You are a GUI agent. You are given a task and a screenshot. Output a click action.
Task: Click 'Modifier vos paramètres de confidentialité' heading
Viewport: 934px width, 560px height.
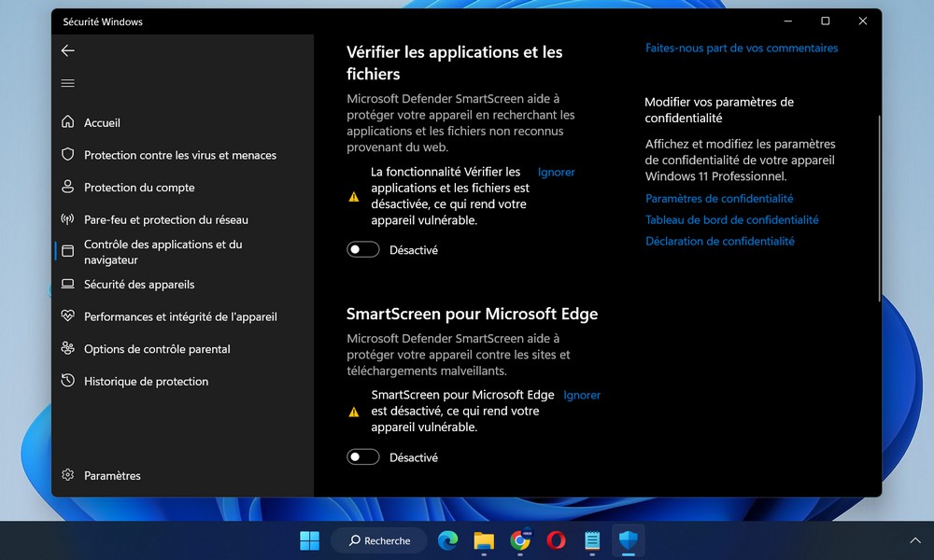click(x=719, y=110)
